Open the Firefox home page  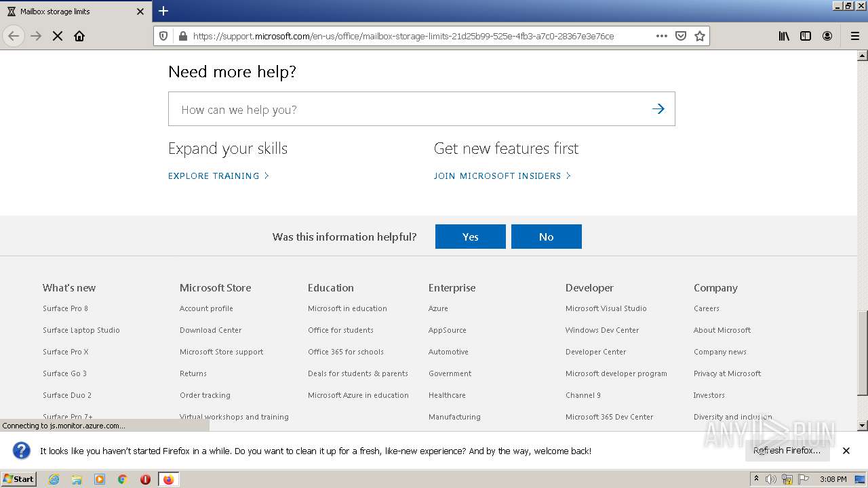(x=79, y=36)
